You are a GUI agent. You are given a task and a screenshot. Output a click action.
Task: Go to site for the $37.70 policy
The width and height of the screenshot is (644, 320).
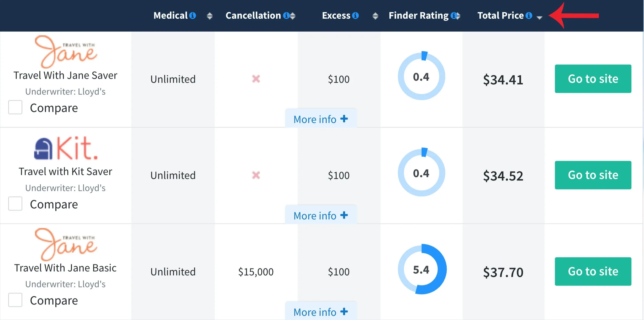593,271
